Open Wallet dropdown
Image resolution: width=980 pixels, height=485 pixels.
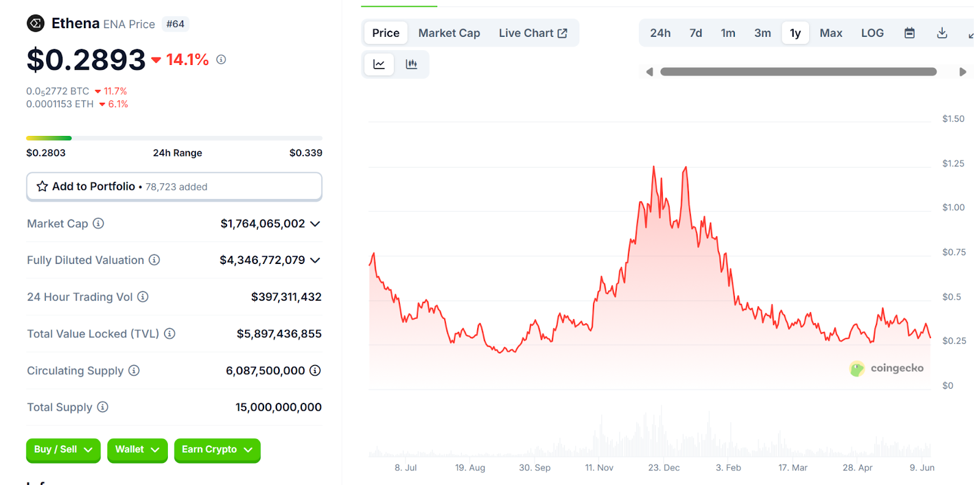point(137,450)
